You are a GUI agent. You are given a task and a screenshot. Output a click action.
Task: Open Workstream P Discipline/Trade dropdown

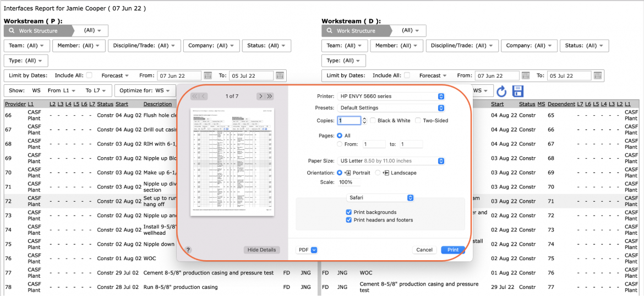click(x=144, y=46)
